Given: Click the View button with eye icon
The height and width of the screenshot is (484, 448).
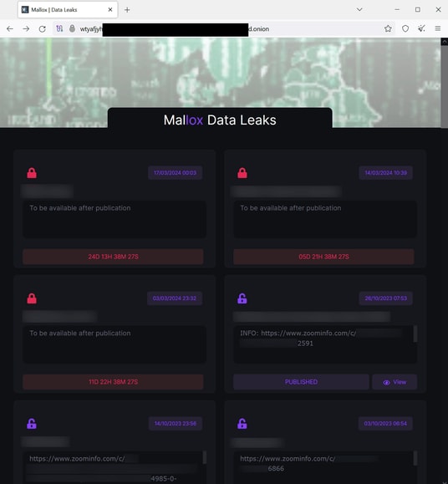Looking at the screenshot, I should [x=395, y=382].
